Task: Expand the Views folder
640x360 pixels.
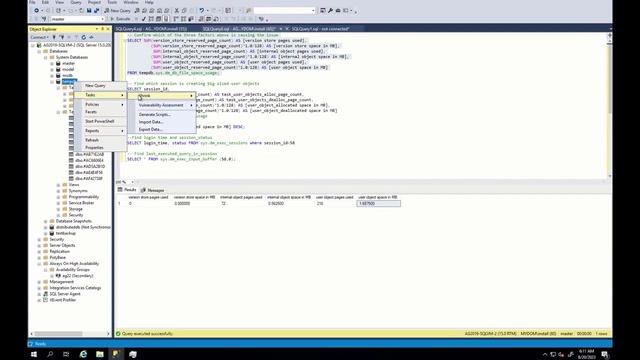Action: pos(58,185)
